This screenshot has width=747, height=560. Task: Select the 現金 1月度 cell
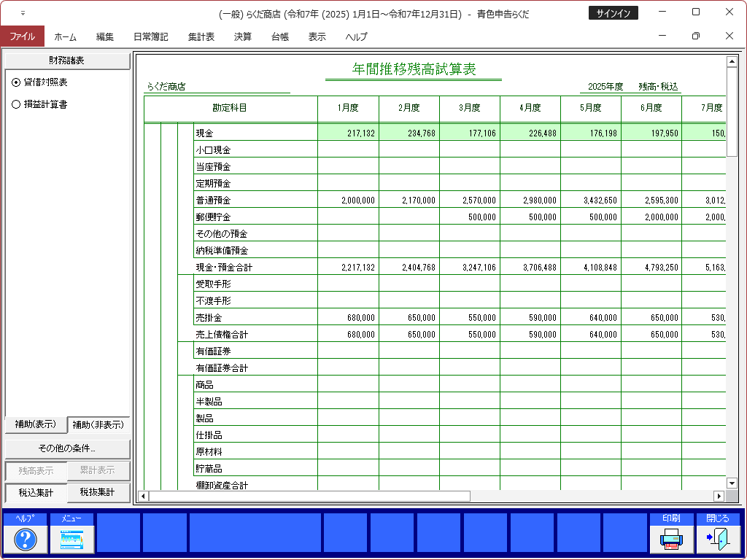(x=348, y=133)
